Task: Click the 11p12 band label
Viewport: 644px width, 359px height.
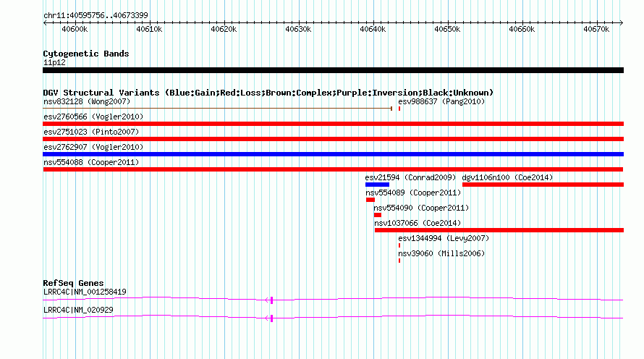Action: (x=54, y=62)
